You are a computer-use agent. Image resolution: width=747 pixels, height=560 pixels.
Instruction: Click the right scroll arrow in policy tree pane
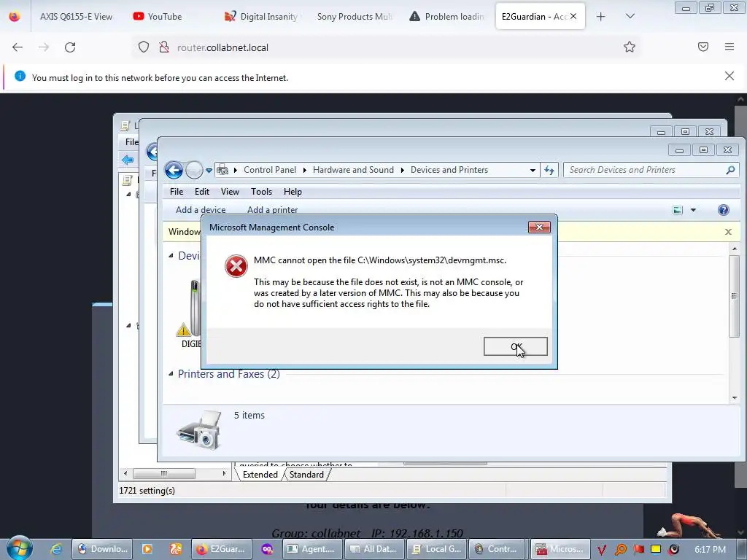[224, 473]
